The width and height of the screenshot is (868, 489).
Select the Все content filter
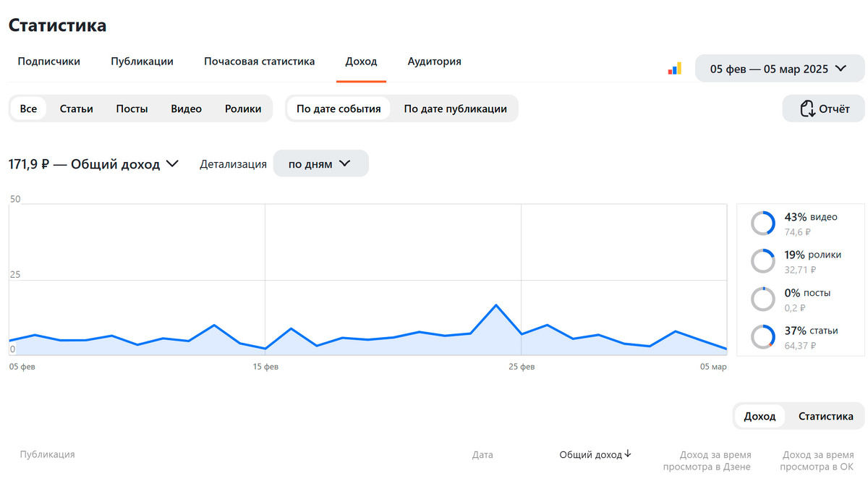(28, 109)
